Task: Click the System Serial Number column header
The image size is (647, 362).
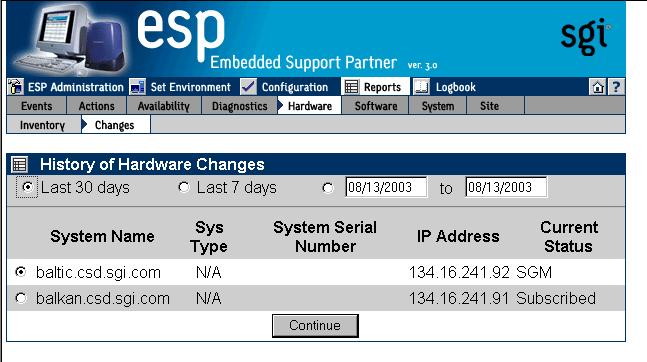Action: pyautogui.click(x=325, y=237)
